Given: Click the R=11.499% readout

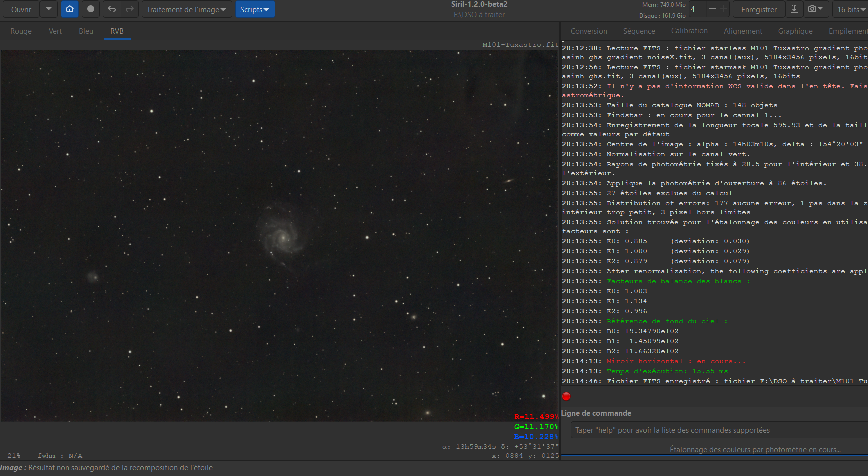Looking at the screenshot, I should coord(536,417).
